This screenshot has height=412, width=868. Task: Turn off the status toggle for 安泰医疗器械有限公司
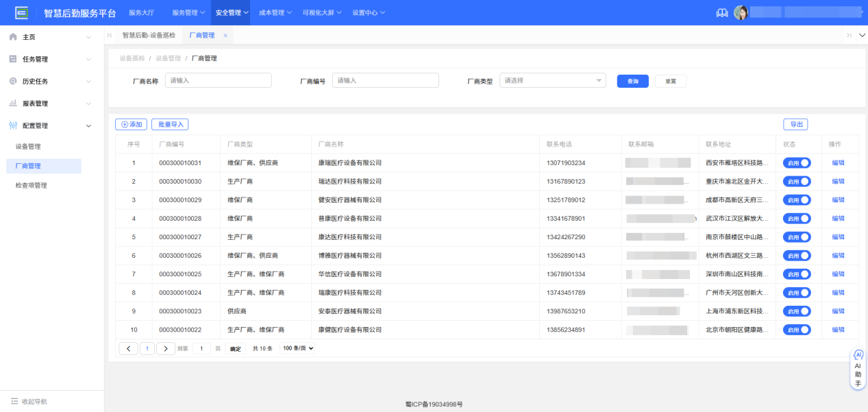pyautogui.click(x=796, y=311)
